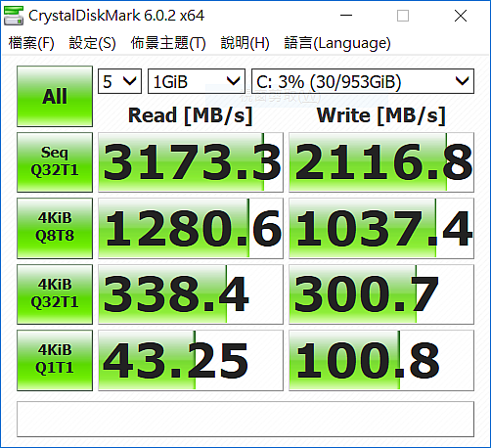Viewport: 491px width, 448px height.
Task: Open the 佈景主題(T) menu
Action: [168, 43]
